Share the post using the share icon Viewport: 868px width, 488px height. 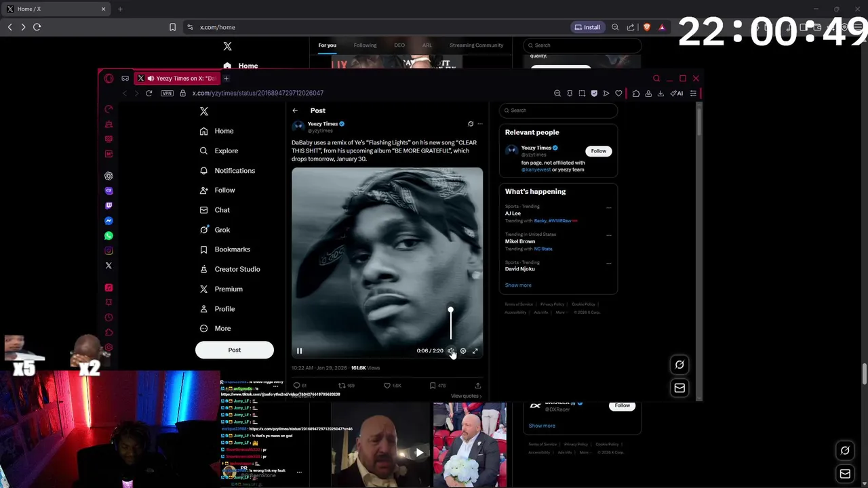click(x=477, y=385)
